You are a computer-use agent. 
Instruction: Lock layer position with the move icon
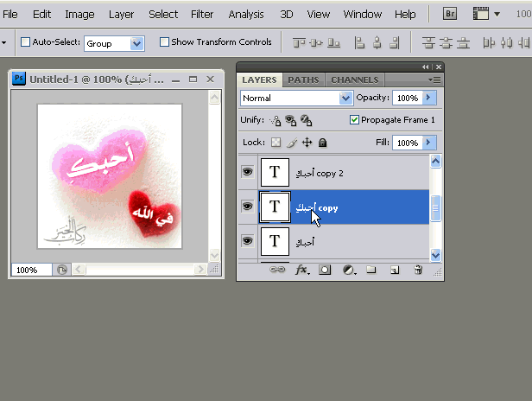[x=307, y=143]
